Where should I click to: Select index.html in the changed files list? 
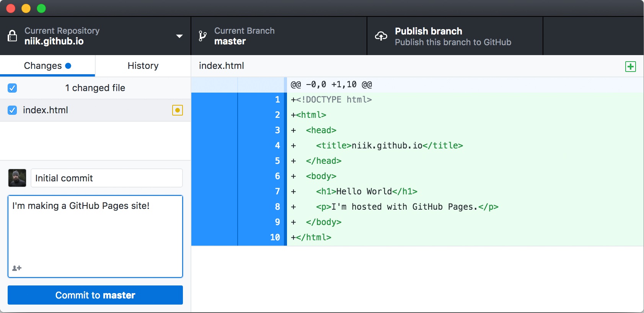(x=95, y=110)
